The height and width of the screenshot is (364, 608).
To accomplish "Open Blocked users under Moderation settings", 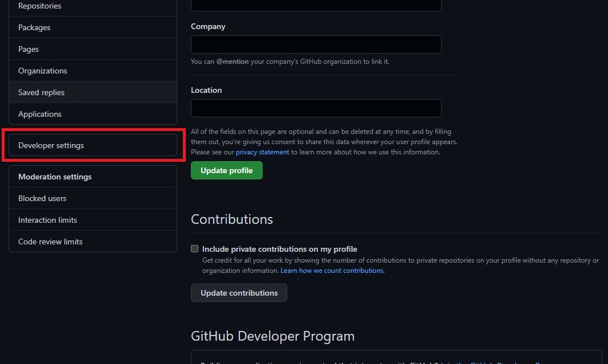I will point(42,198).
